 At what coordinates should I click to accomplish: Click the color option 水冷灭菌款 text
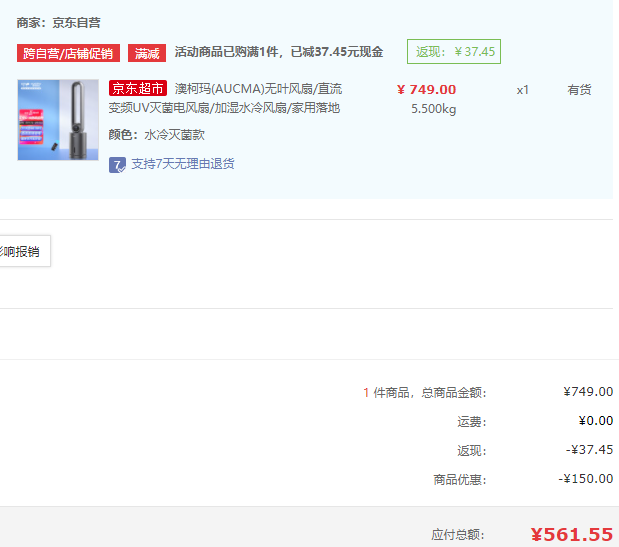(x=174, y=135)
